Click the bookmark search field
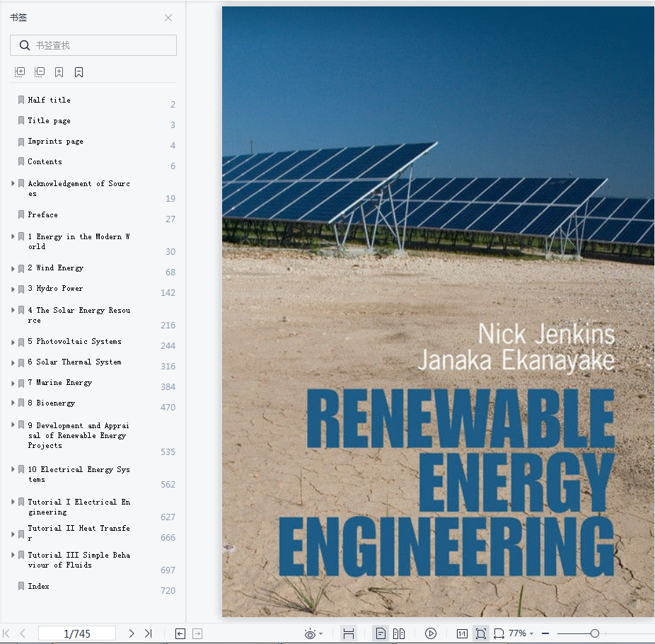 (93, 45)
